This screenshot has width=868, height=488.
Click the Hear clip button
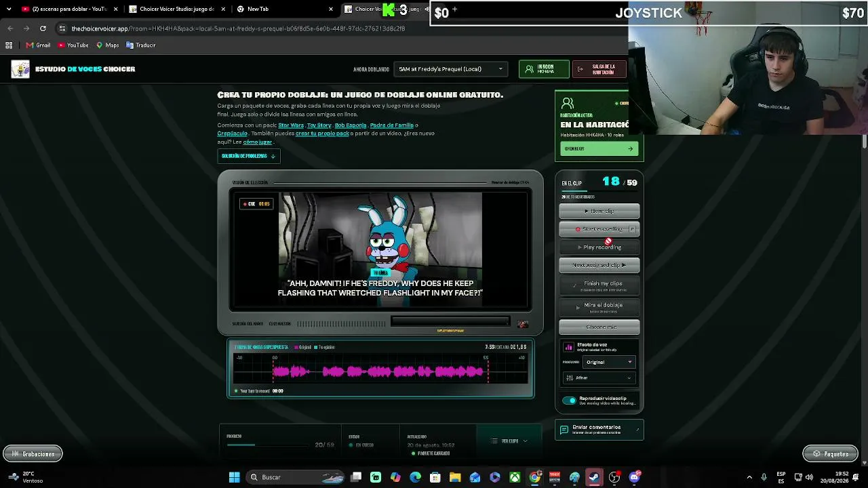coord(599,211)
